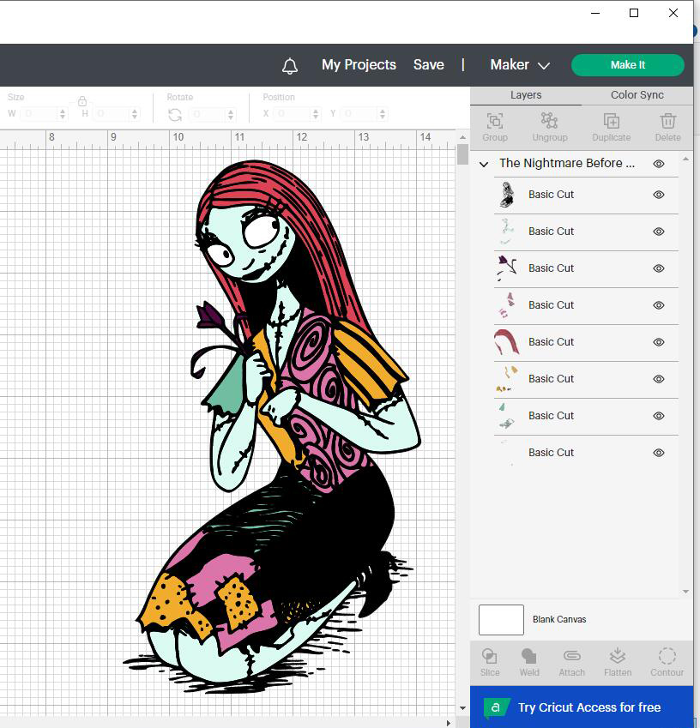
Task: Collapse the Nightmare Before group chevron
Action: click(x=484, y=165)
